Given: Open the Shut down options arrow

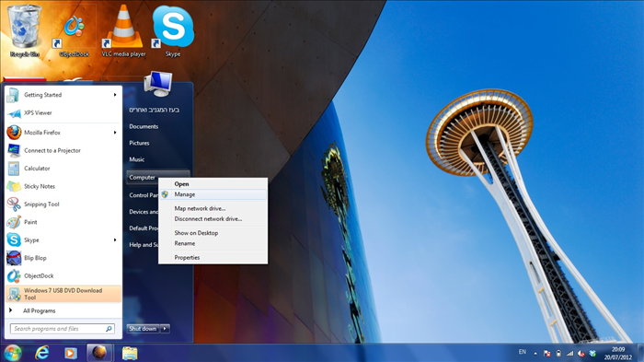Looking at the screenshot, I should [x=165, y=329].
